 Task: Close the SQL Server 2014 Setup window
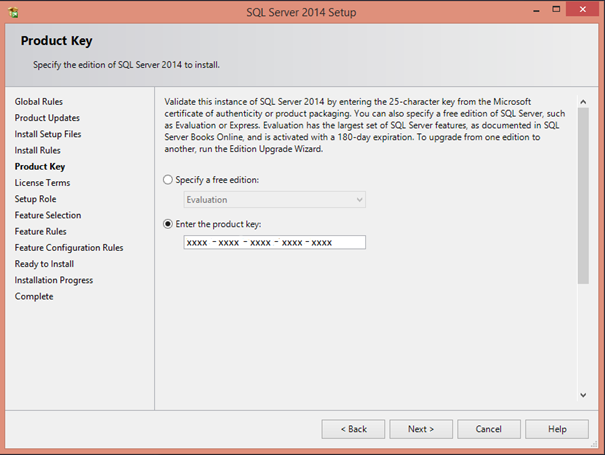[x=583, y=9]
